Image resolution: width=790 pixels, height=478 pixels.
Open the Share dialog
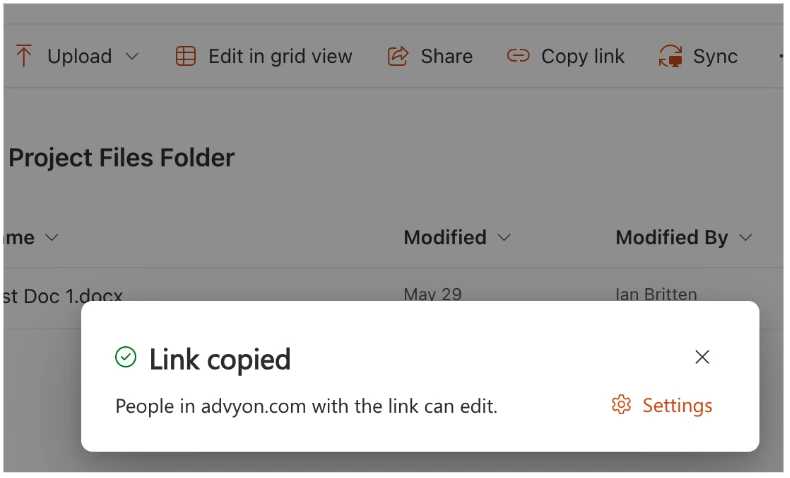(x=446, y=57)
